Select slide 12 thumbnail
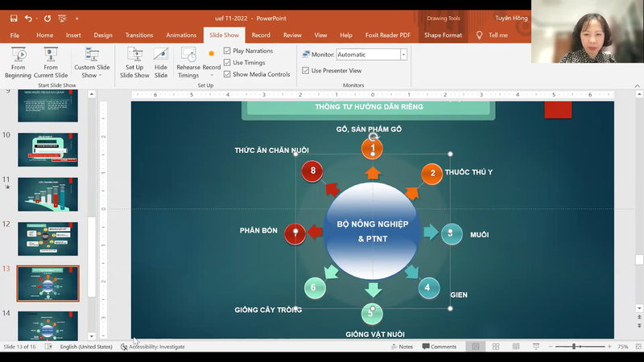The width and height of the screenshot is (644, 362). (x=47, y=239)
